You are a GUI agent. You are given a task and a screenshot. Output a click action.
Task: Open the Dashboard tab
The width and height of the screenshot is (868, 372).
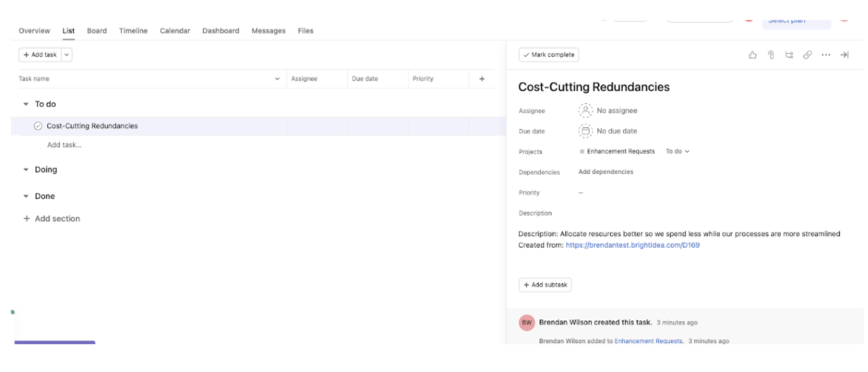[221, 31]
